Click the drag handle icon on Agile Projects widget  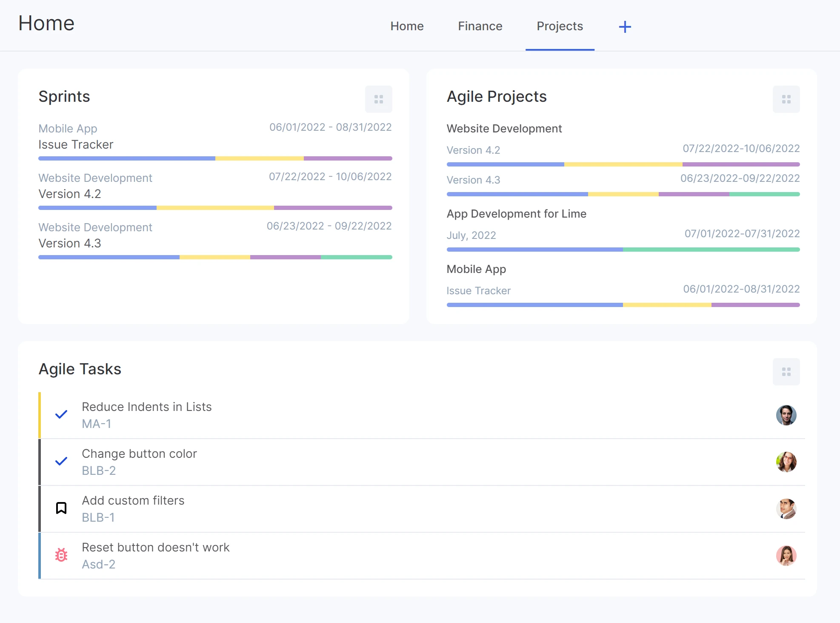click(786, 99)
